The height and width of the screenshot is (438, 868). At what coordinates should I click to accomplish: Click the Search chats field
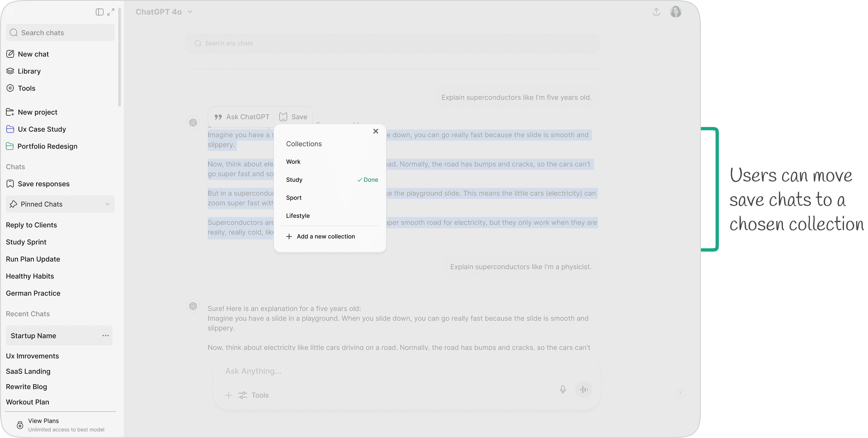point(60,33)
